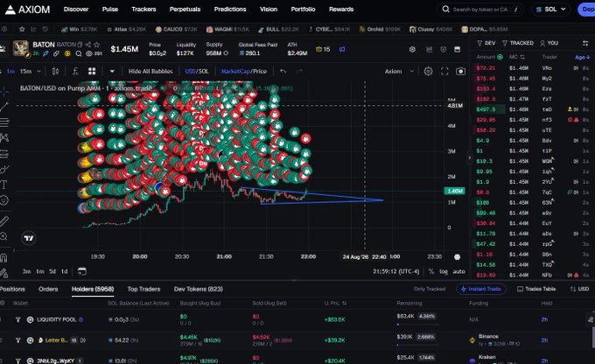Click the Instant Trade button
595x364 pixels.
(480, 289)
